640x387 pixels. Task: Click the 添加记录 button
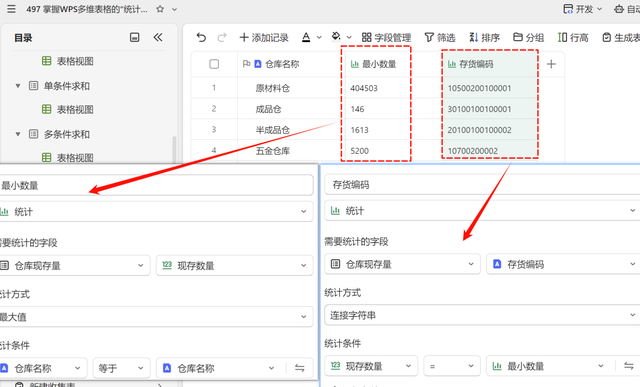[x=264, y=38]
